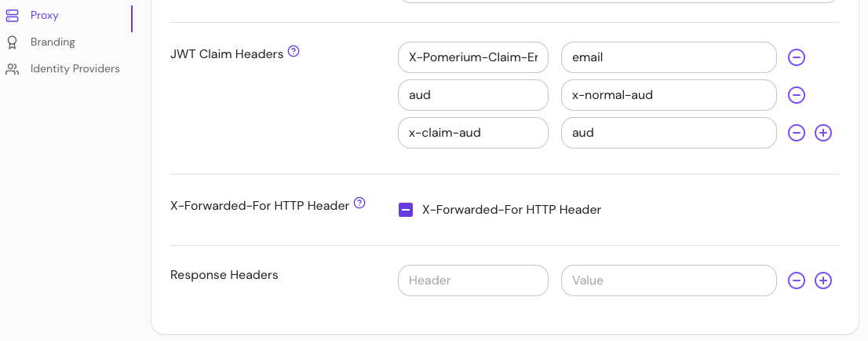868x341 pixels.
Task: Click the X-Pomerium-Claim-Email header name field
Action: point(472,57)
